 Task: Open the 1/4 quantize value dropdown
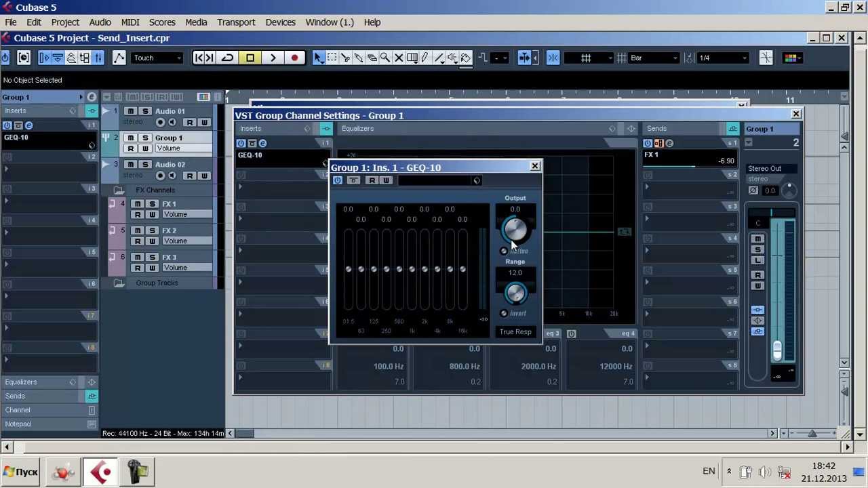[x=723, y=58]
